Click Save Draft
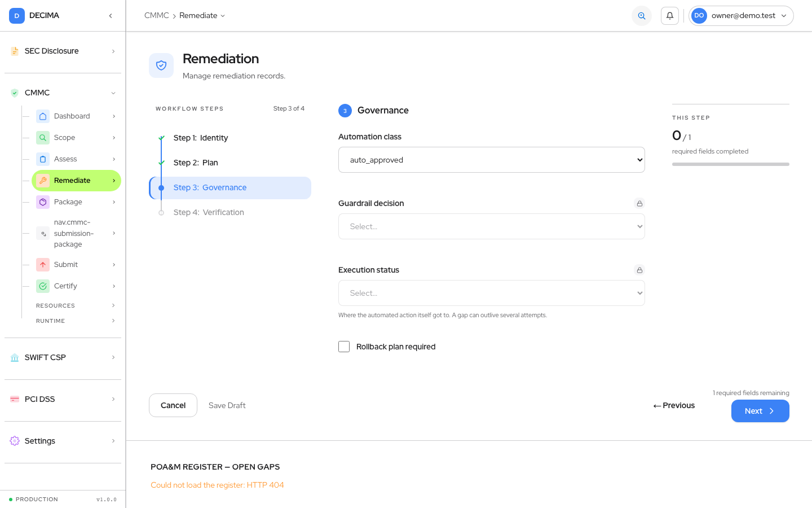 [227, 405]
